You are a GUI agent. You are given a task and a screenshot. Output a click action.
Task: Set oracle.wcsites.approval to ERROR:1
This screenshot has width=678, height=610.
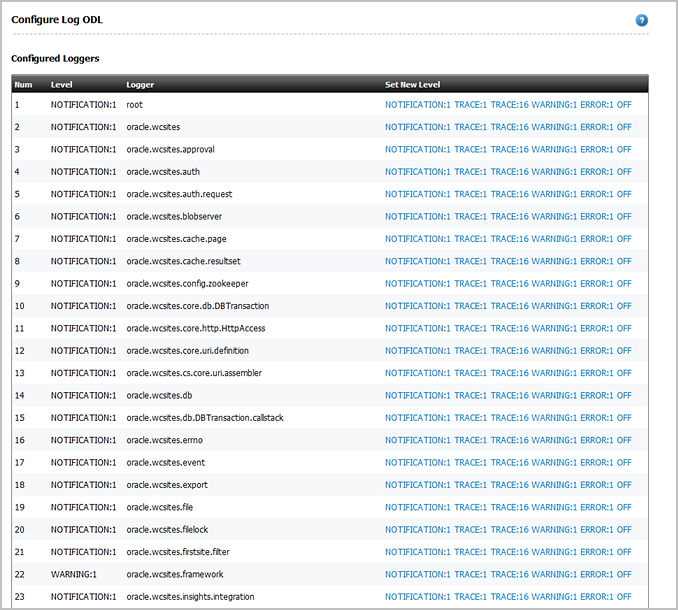(x=597, y=150)
